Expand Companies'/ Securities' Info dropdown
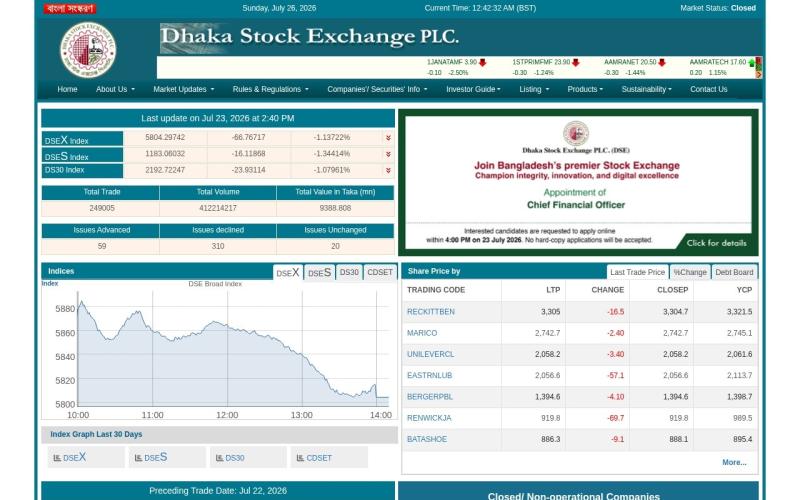 [377, 89]
